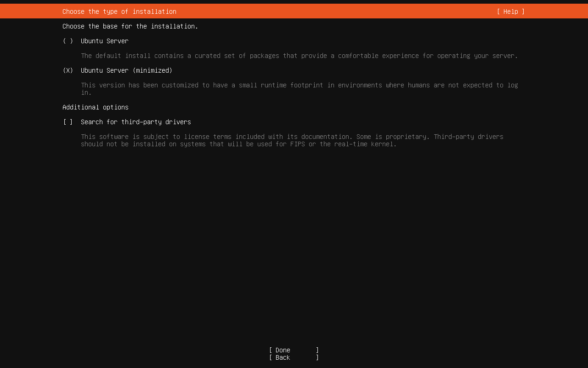Viewport: 588px width, 368px height.
Task: Click the small runtime footprint description
Action: tap(299, 85)
